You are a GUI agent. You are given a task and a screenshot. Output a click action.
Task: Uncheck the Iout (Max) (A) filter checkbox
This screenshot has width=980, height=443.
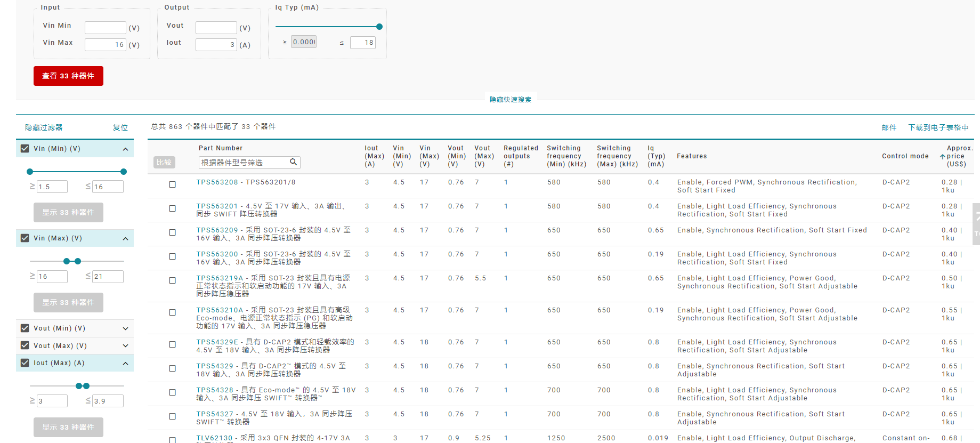[25, 363]
